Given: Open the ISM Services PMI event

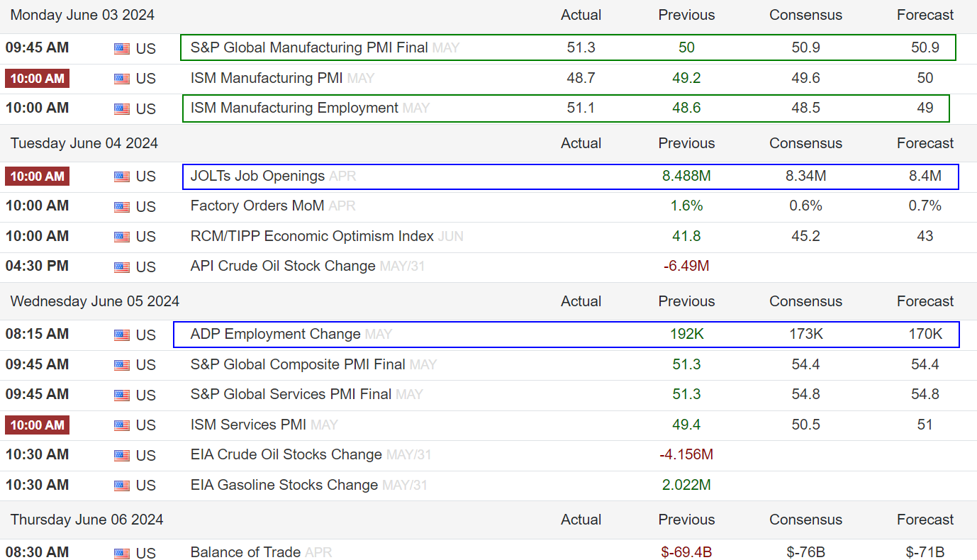Looking at the screenshot, I should tap(248, 425).
